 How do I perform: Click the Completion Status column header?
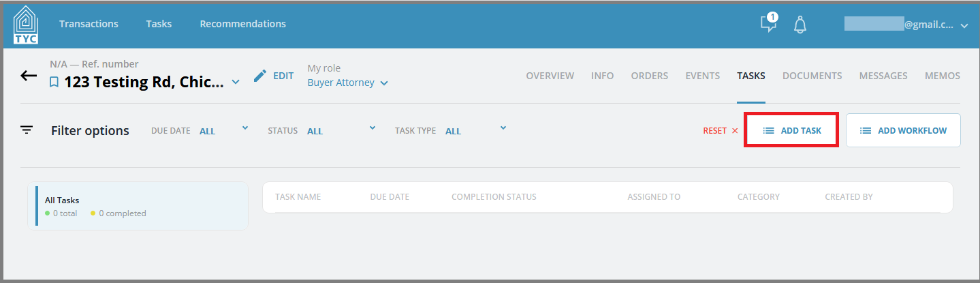(x=494, y=197)
